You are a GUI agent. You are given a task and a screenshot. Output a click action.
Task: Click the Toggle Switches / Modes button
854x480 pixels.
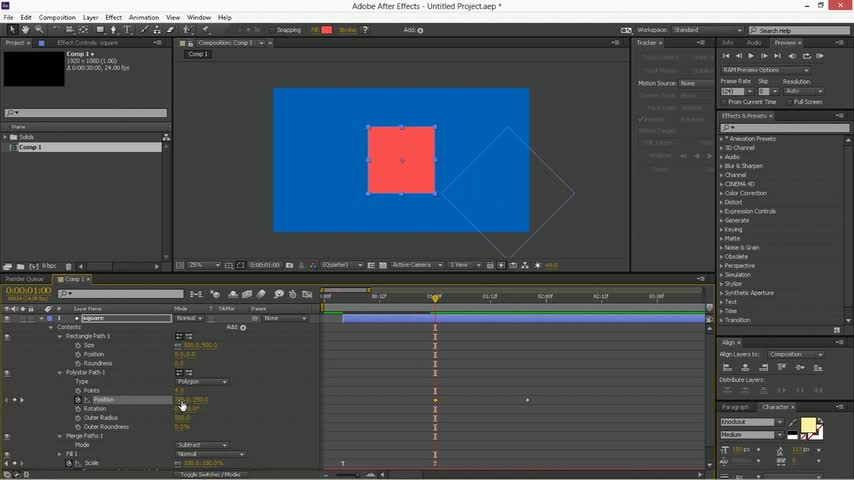coord(210,475)
